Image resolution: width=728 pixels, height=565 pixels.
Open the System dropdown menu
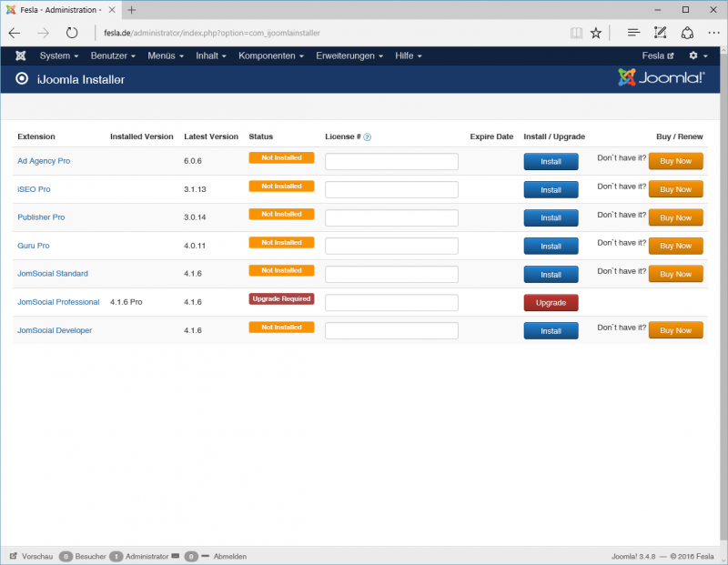(x=59, y=55)
